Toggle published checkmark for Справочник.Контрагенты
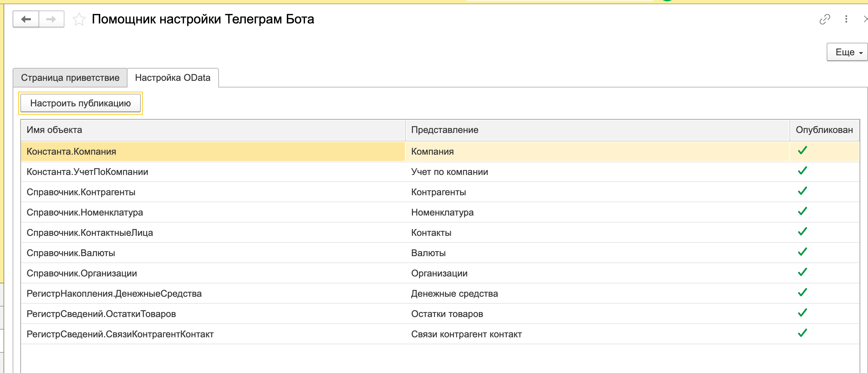The width and height of the screenshot is (868, 373). pyautogui.click(x=802, y=191)
